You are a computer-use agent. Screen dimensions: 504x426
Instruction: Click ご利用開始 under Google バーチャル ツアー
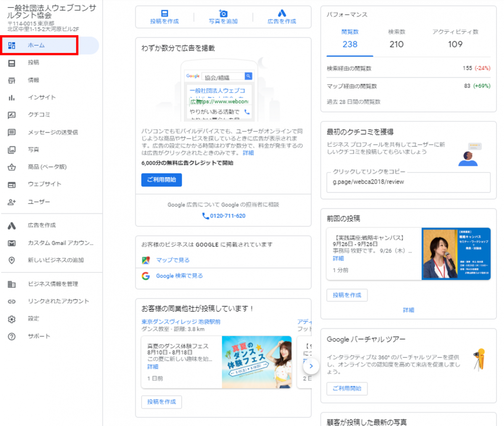click(x=347, y=389)
